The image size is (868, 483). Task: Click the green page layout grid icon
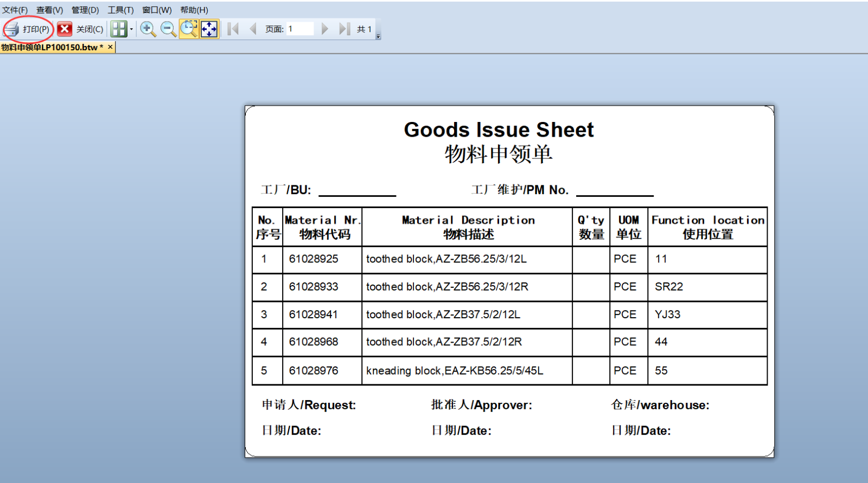(118, 29)
